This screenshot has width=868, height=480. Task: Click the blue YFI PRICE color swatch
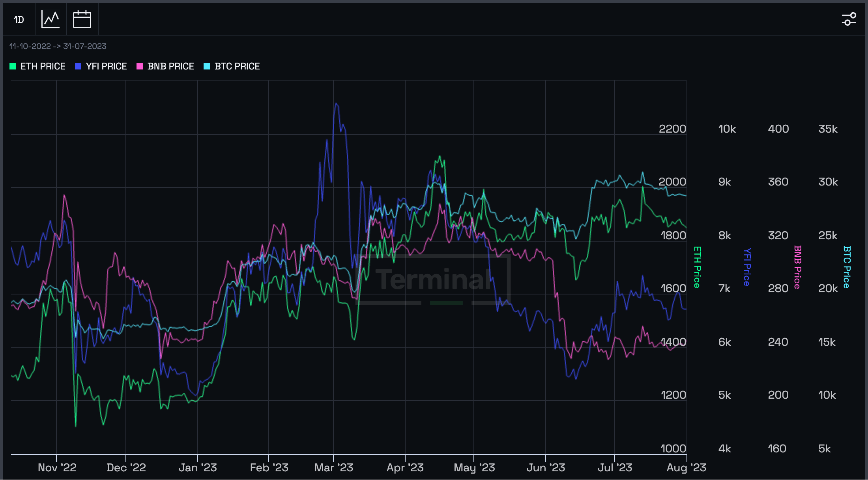point(78,66)
